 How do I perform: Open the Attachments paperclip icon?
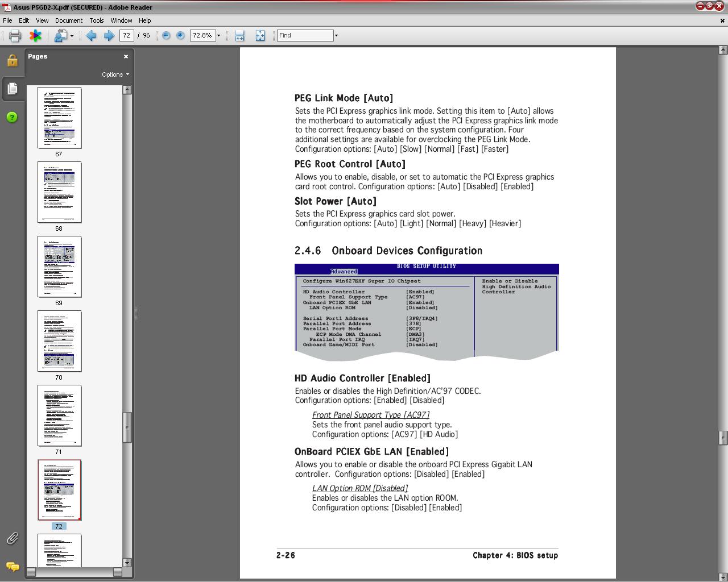tap(12, 538)
